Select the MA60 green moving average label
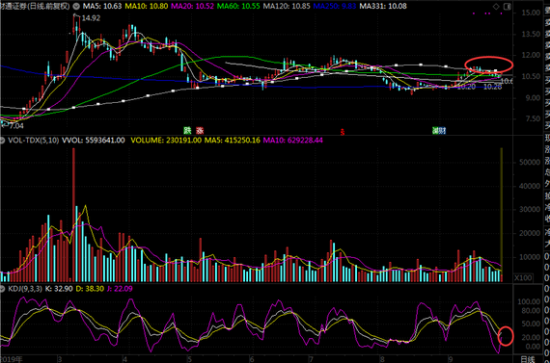Viewport: 550px width, 363px height. tap(239, 6)
